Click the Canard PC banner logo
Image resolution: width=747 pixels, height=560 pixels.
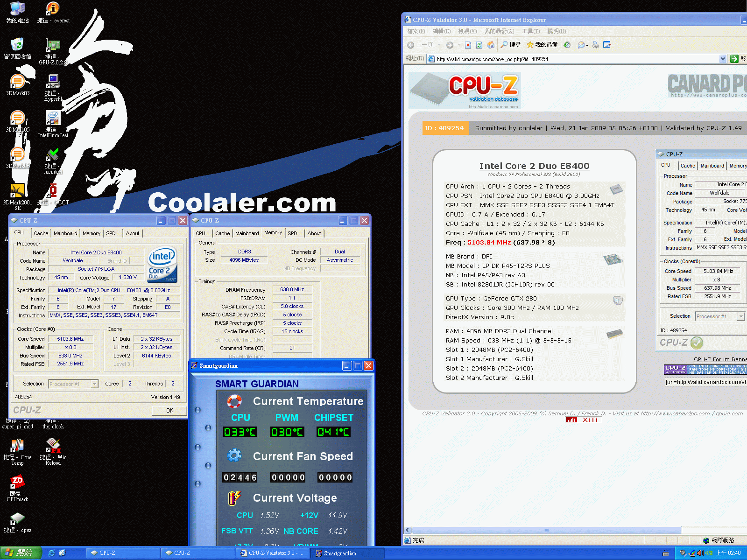[x=707, y=85]
